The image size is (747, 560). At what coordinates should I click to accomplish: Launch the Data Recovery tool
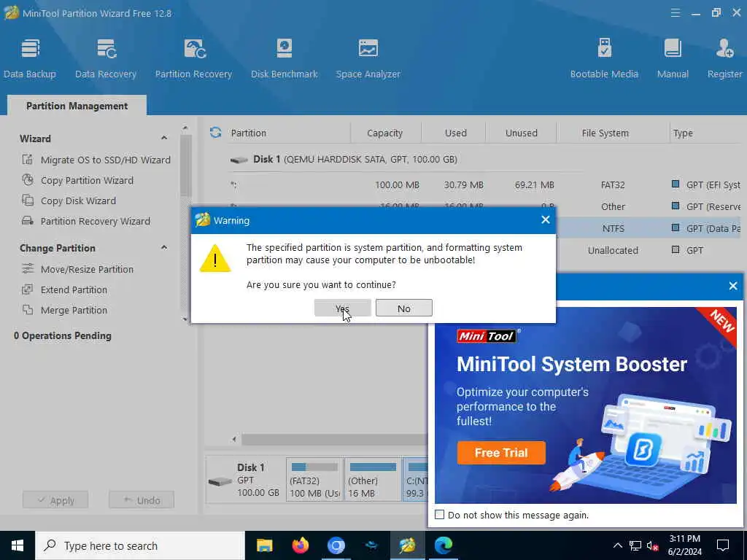click(x=106, y=58)
